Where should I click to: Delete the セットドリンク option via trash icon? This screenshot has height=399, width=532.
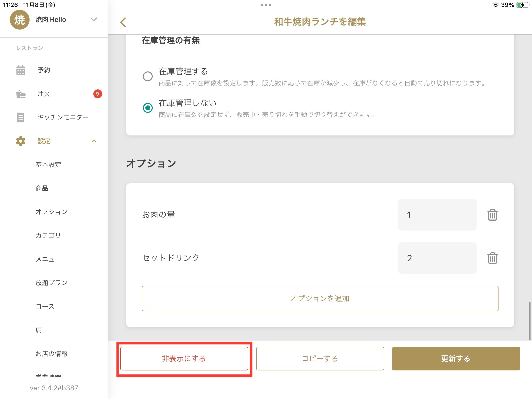492,258
